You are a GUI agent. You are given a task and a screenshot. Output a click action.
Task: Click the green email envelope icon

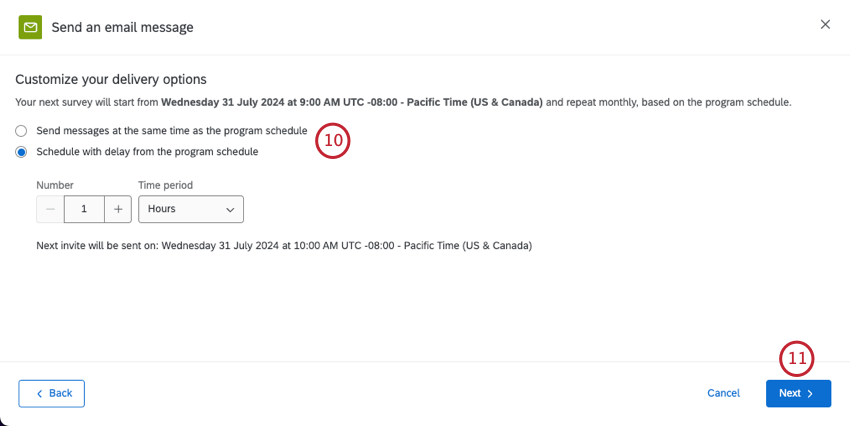[30, 27]
